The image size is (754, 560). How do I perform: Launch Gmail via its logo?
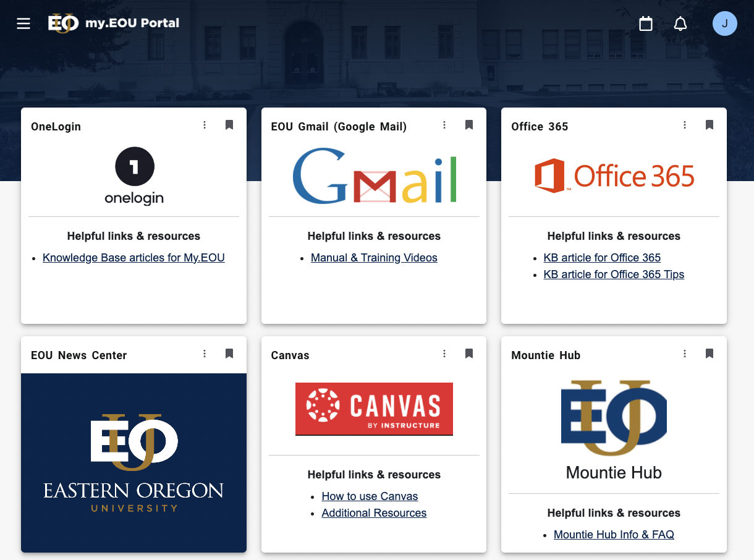(374, 176)
